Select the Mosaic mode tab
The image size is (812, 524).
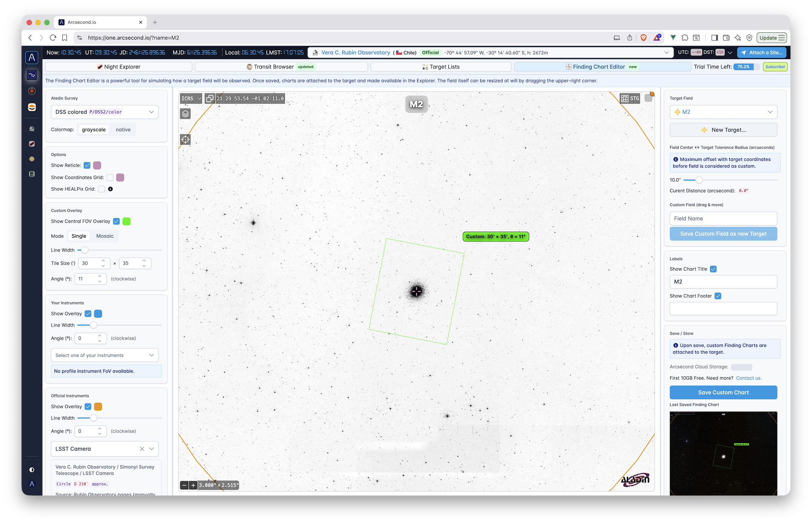click(x=105, y=236)
